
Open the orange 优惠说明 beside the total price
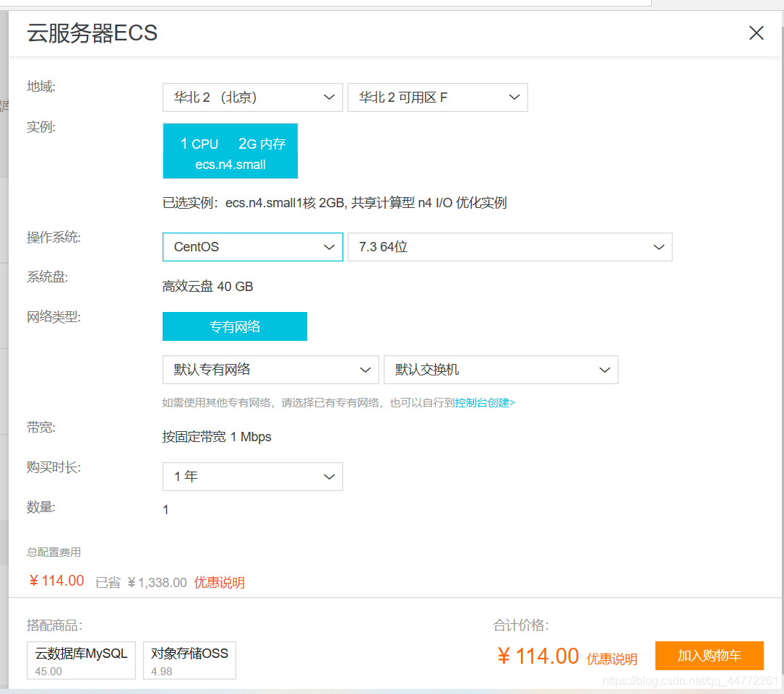pos(611,657)
